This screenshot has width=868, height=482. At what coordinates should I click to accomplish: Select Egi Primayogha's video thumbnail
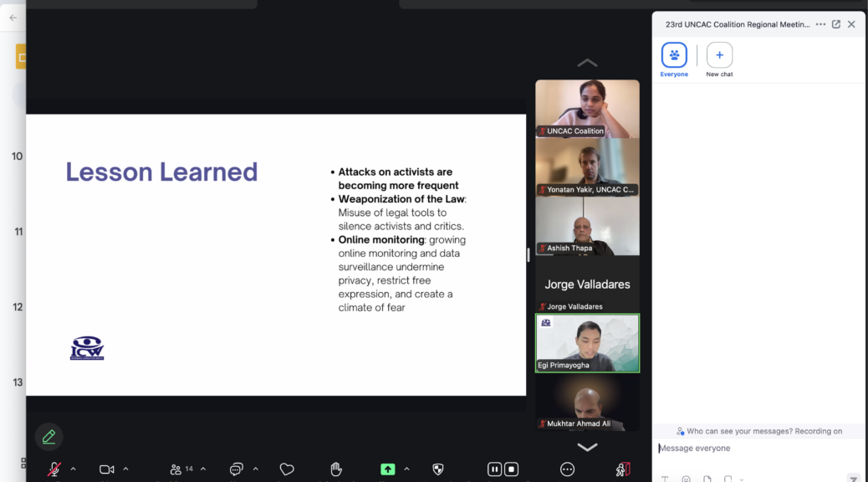[587, 343]
